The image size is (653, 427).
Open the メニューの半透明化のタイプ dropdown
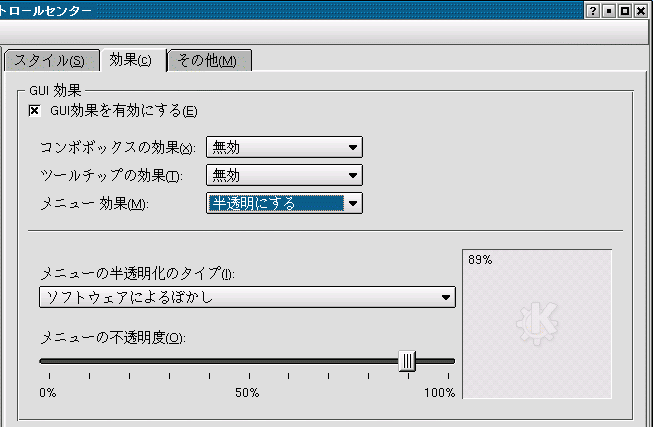(247, 297)
